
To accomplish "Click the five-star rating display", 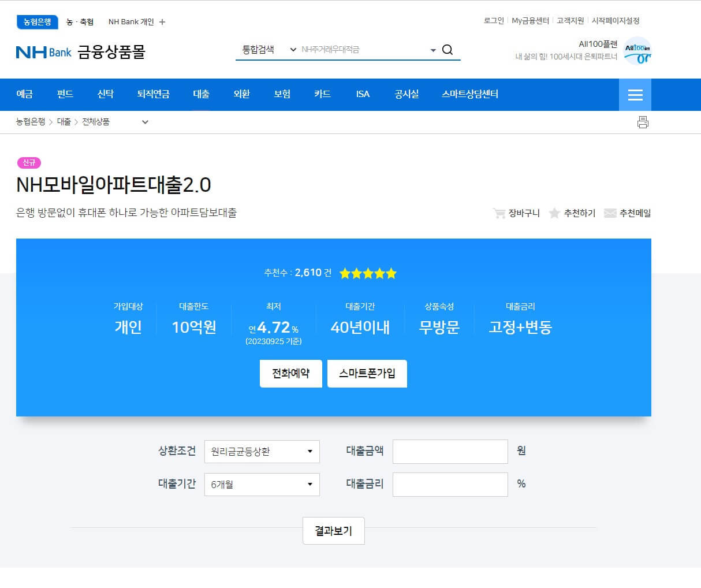I will 368,273.
